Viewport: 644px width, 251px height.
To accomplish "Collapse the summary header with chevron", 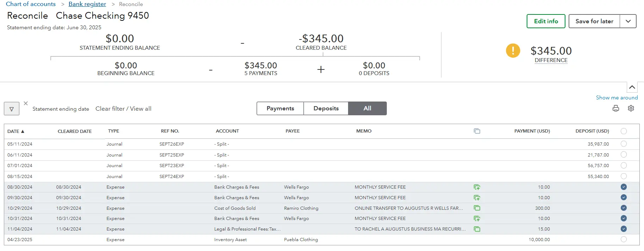I will pyautogui.click(x=632, y=87).
